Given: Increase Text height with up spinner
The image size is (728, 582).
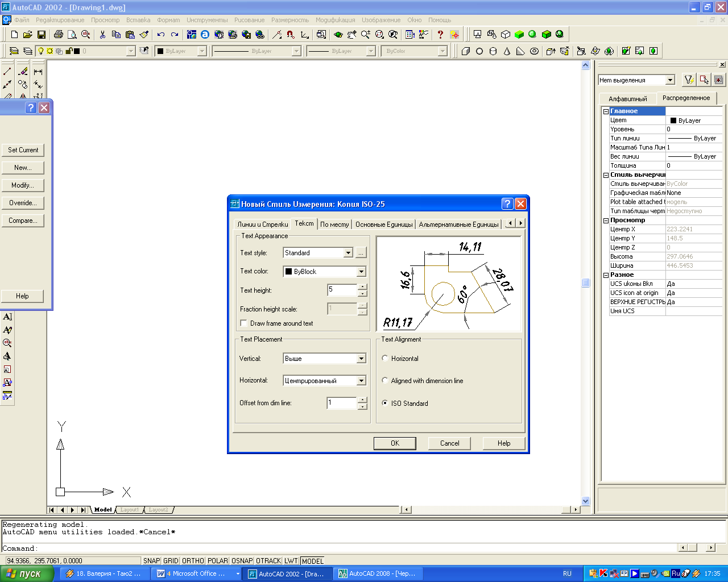Looking at the screenshot, I should tap(362, 287).
